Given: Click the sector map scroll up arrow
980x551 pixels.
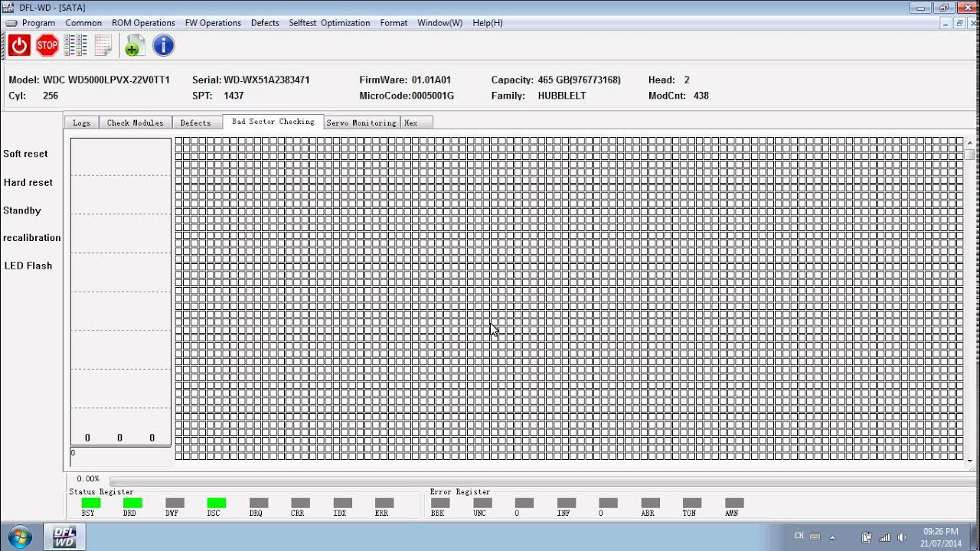Looking at the screenshot, I should 970,143.
